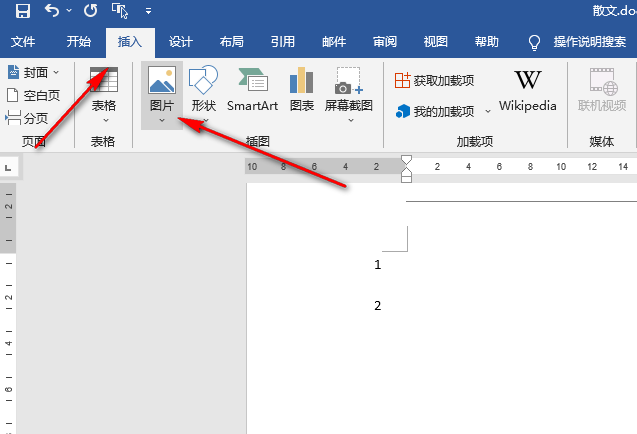This screenshot has width=637, height=434.
Task: Open the 帮助 tab
Action: pos(486,41)
